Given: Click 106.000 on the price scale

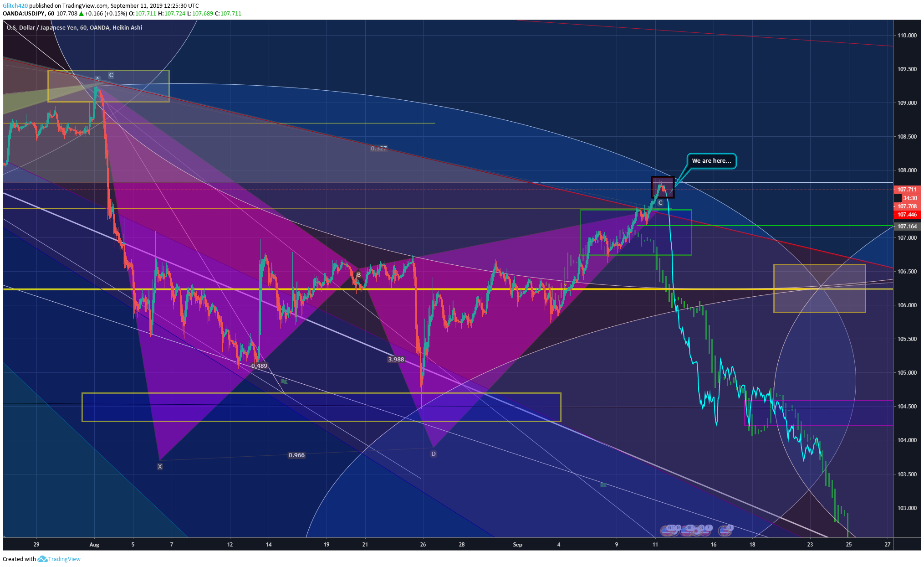Looking at the screenshot, I should pyautogui.click(x=907, y=305).
